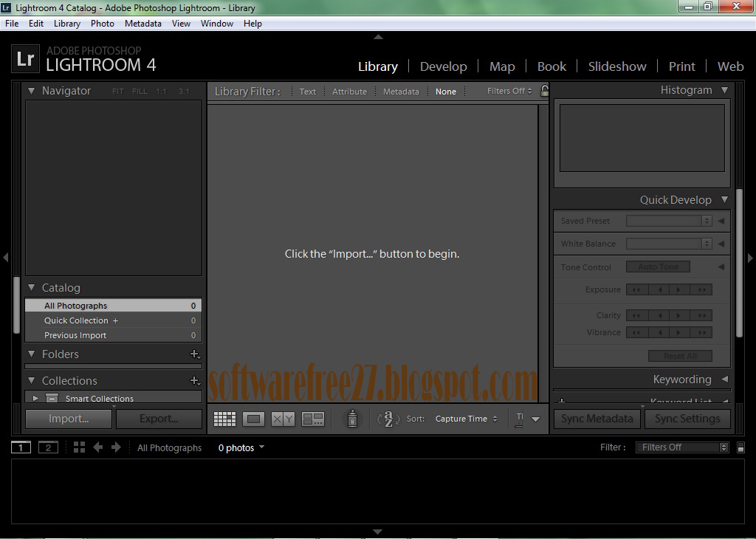This screenshot has height=539, width=756.
Task: Enable Attribute library filter
Action: (349, 92)
